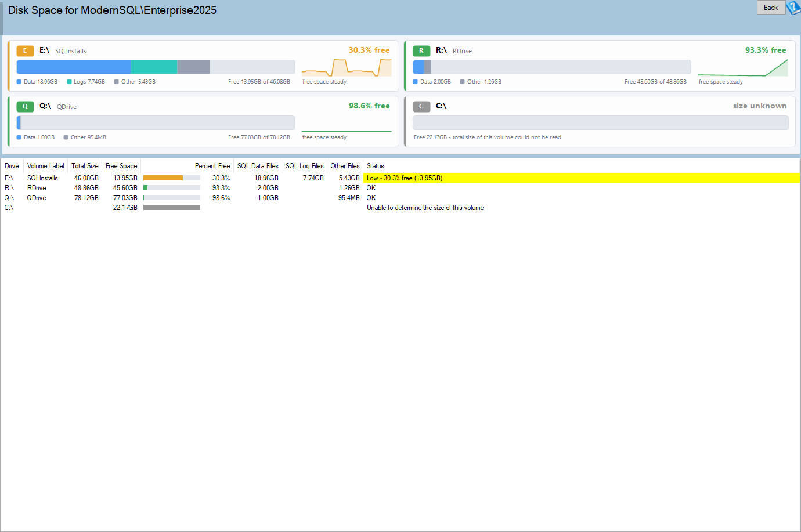The image size is (801, 532).
Task: Select the green Q drive badge
Action: [x=25, y=106]
